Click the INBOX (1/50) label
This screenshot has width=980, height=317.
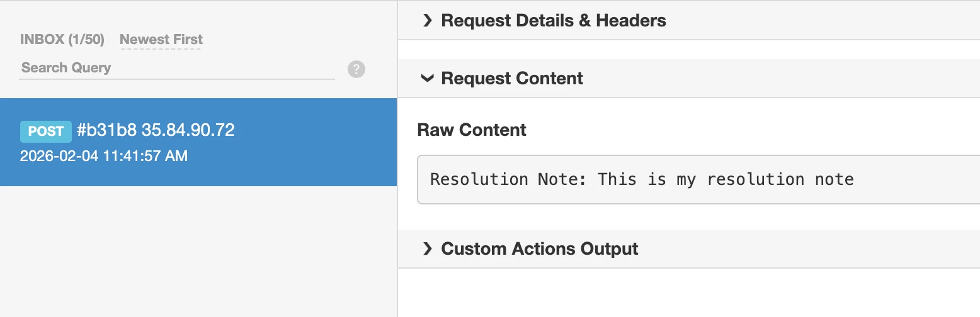(x=62, y=40)
